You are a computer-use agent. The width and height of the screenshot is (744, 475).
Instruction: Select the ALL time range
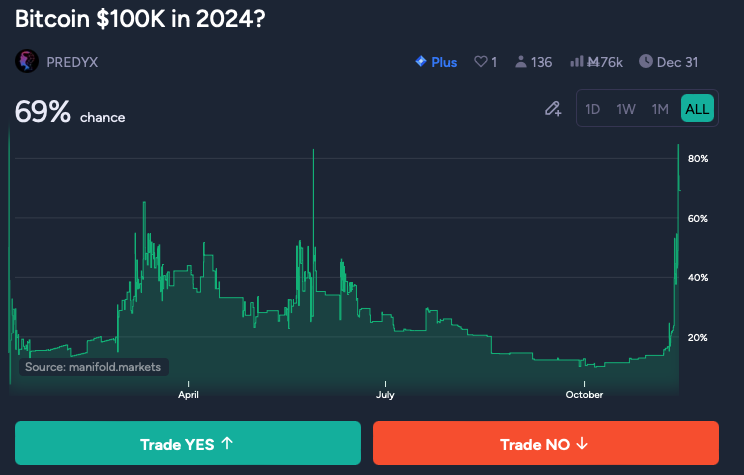click(x=697, y=109)
